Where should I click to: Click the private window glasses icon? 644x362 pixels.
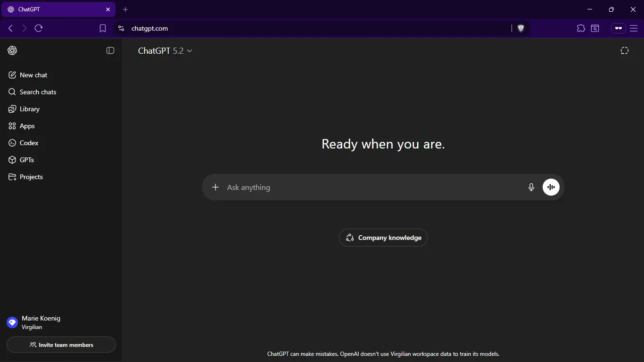619,28
